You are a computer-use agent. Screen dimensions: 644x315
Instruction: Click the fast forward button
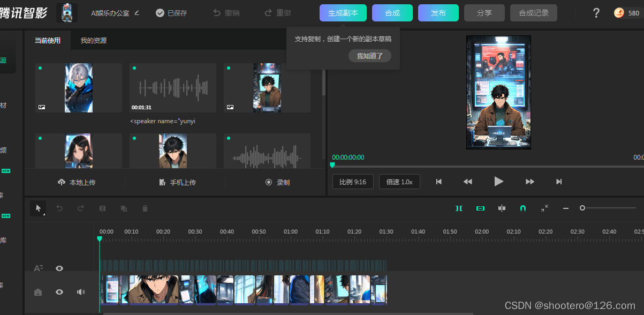530,182
